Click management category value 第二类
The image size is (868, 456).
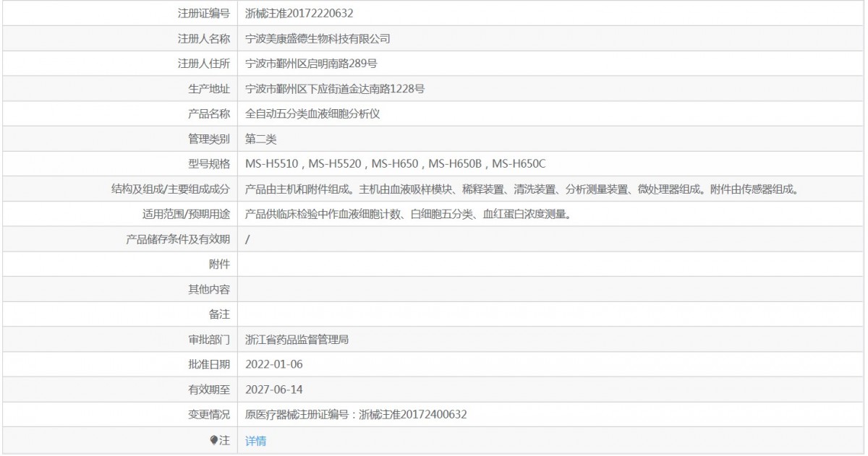tap(261, 139)
